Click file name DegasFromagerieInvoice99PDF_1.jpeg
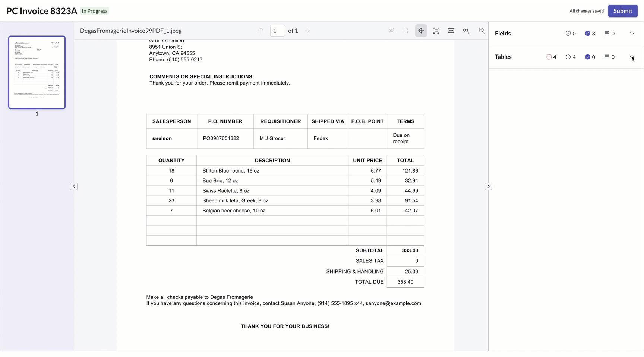Image resolution: width=644 pixels, height=357 pixels. click(131, 31)
